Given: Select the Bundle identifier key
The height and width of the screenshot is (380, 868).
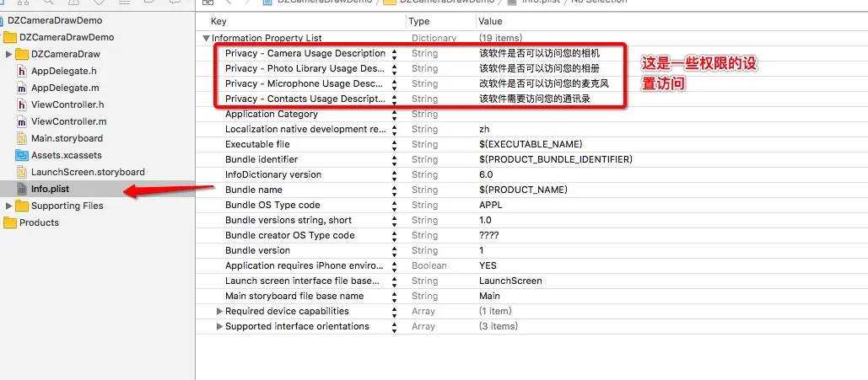Looking at the screenshot, I should point(261,159).
